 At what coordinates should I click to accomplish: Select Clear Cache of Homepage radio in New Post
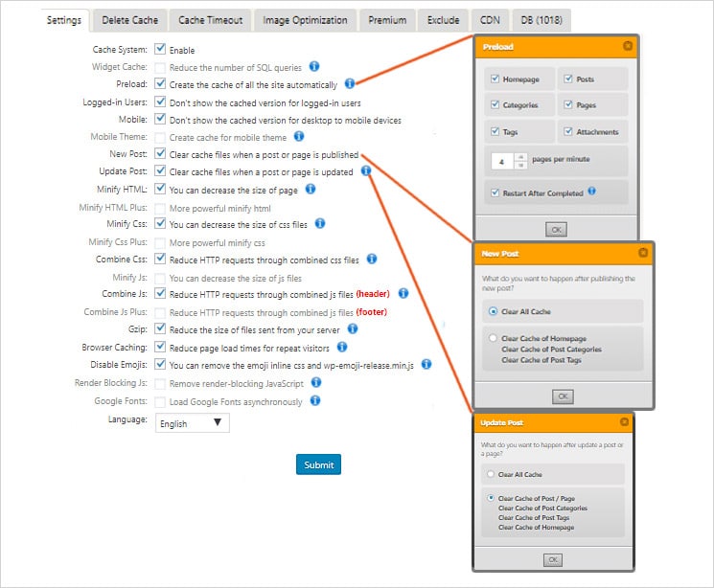click(x=493, y=338)
